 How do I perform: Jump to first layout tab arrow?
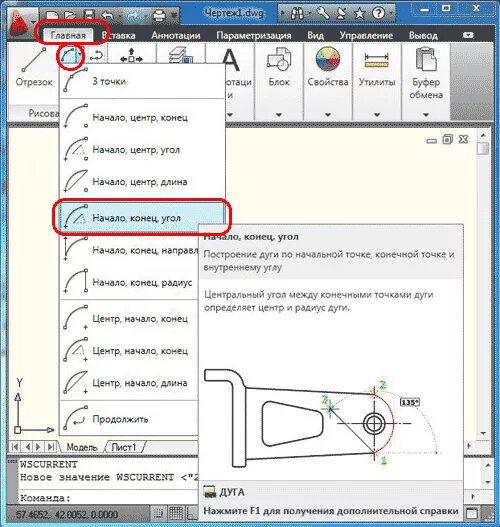(x=14, y=447)
